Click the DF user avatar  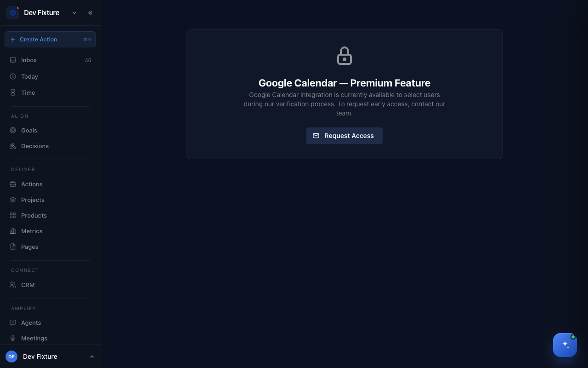pyautogui.click(x=11, y=356)
